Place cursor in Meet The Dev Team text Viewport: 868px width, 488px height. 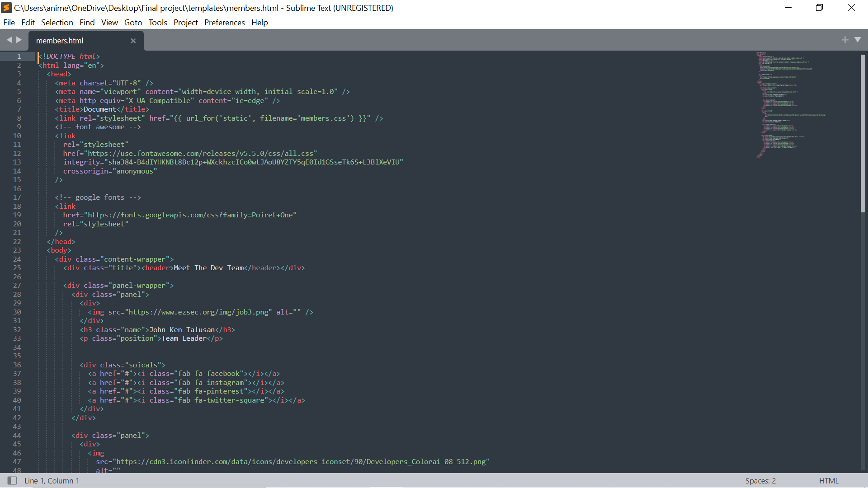(x=208, y=268)
